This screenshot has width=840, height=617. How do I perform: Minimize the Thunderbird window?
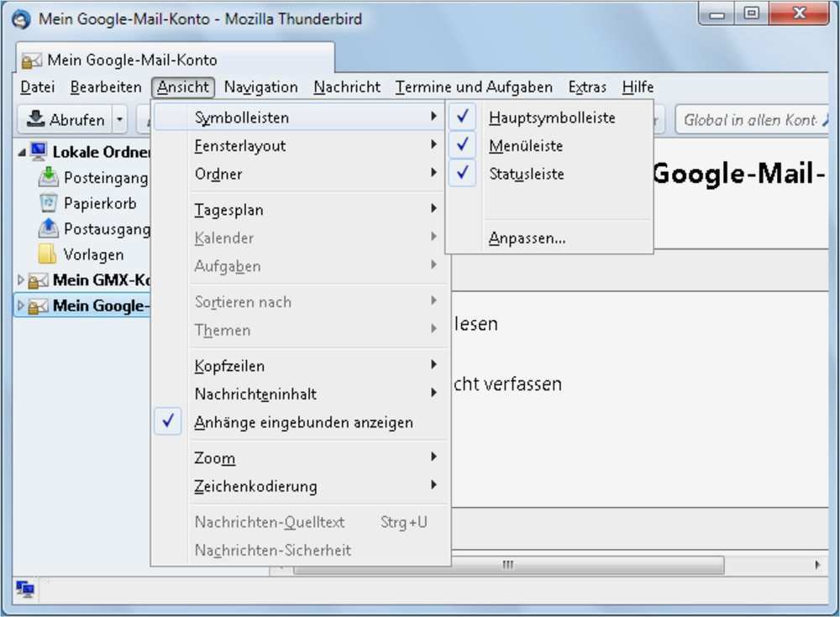717,14
